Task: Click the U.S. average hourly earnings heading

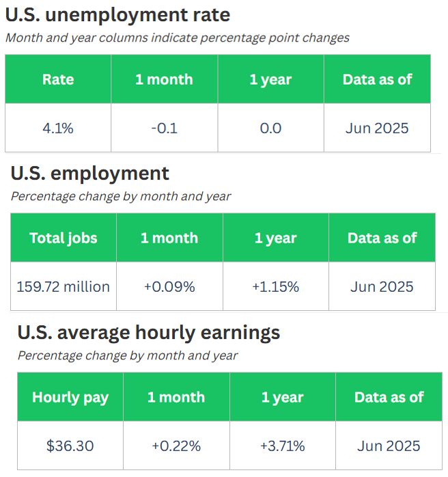Action: click(x=149, y=333)
